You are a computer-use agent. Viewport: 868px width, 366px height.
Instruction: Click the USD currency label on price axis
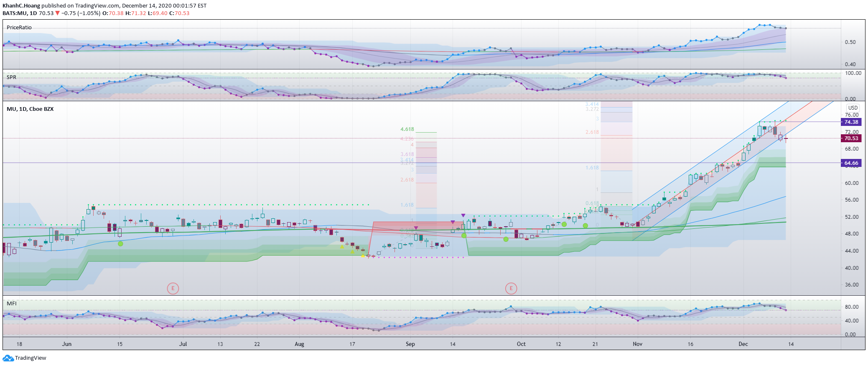[x=853, y=108]
